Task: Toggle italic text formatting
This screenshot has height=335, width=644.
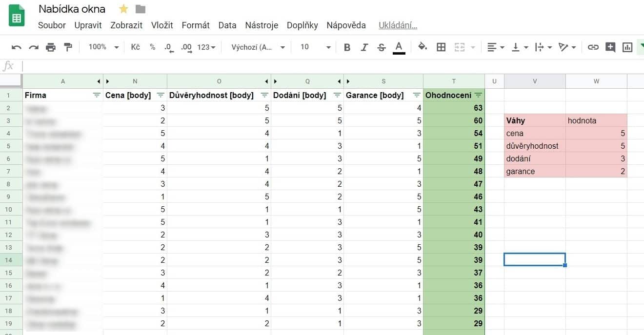Action: pos(364,47)
